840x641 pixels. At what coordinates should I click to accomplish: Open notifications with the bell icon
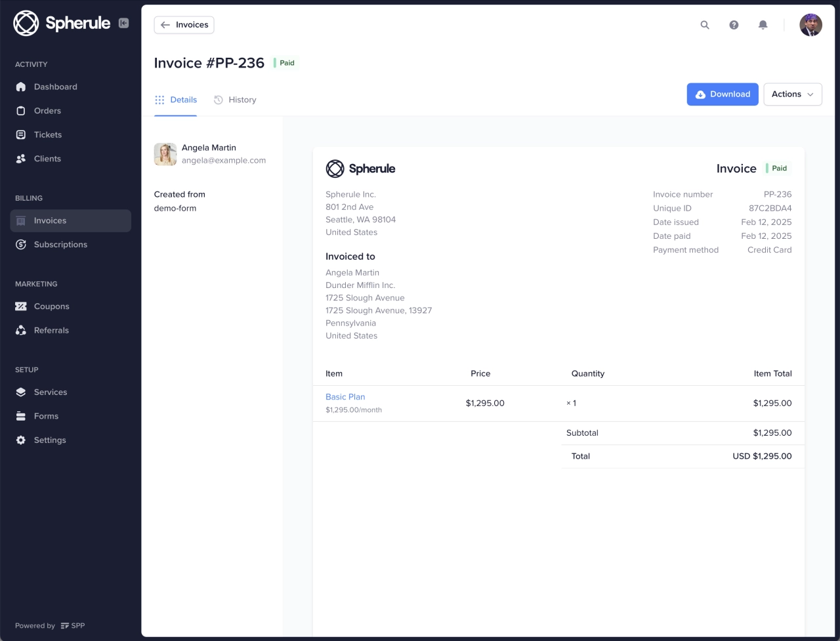[763, 25]
